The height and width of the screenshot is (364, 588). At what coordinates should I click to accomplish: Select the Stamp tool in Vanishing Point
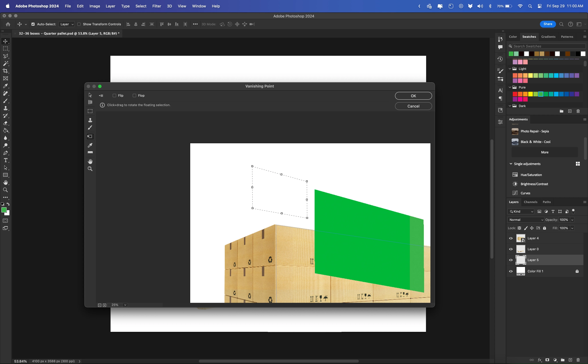pos(90,120)
